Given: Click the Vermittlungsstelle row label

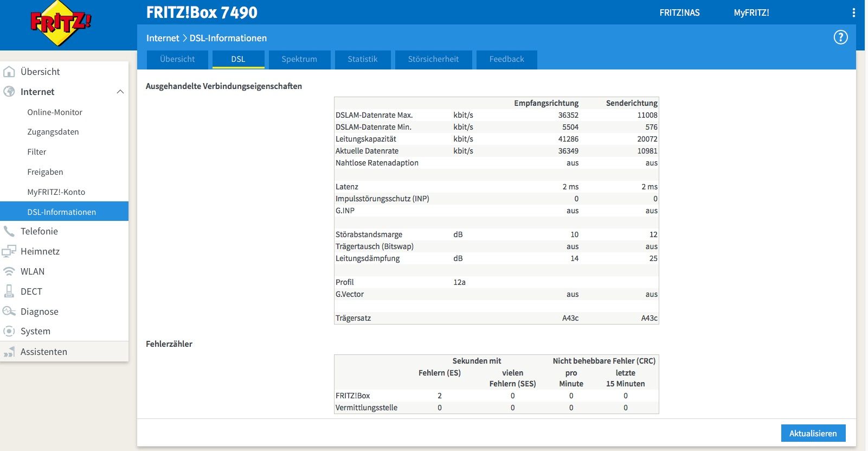Looking at the screenshot, I should coord(367,408).
